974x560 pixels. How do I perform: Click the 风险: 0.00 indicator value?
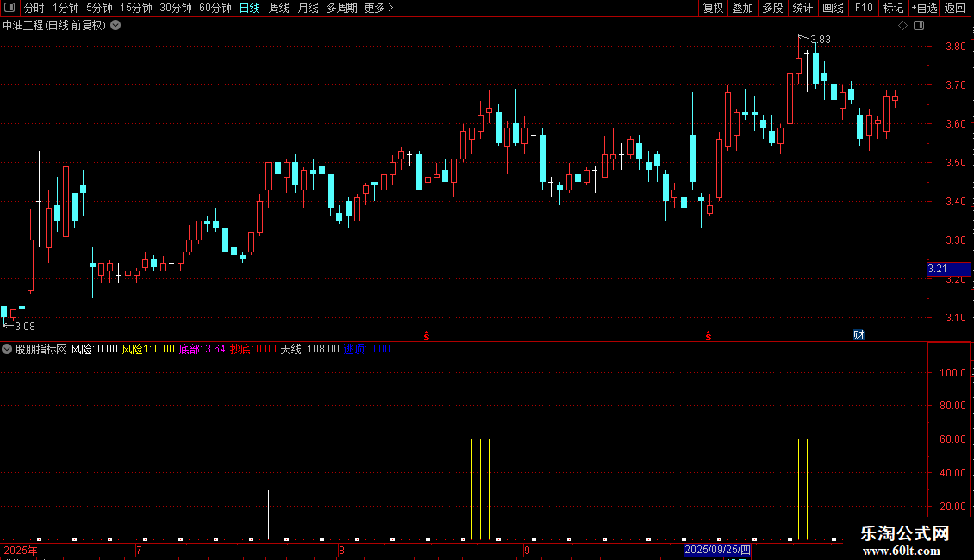pos(95,349)
